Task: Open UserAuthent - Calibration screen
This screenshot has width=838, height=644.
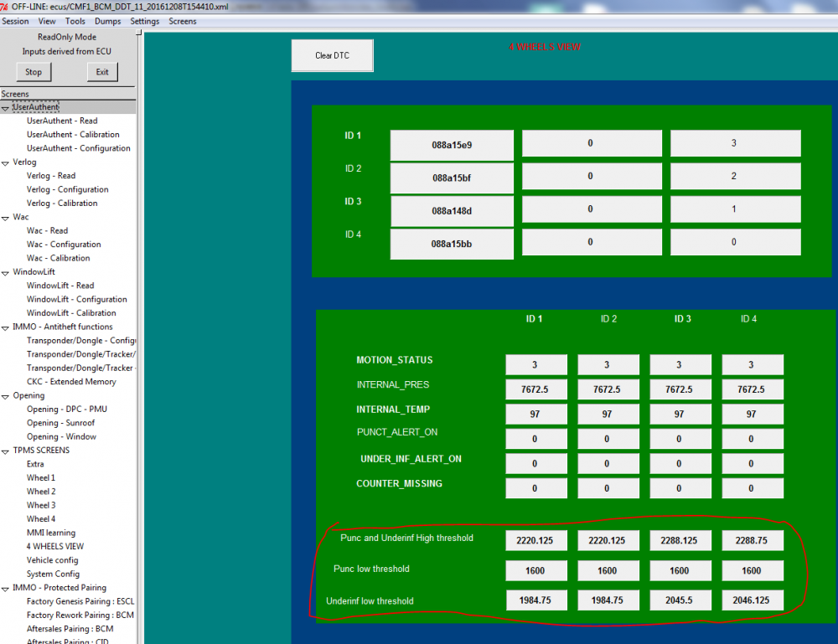Action: tap(73, 135)
